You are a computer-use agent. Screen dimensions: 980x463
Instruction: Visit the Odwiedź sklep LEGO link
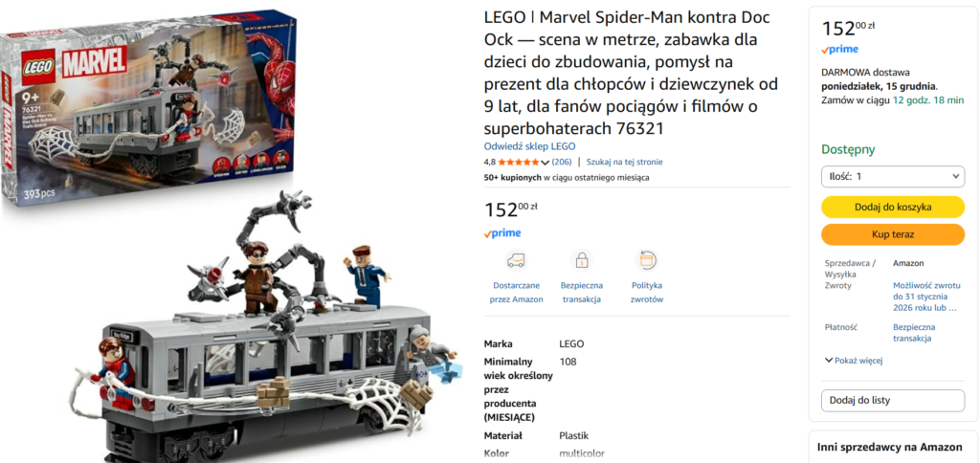[529, 146]
